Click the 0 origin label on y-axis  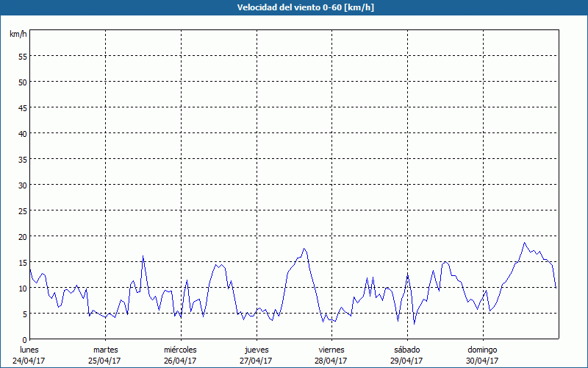coord(24,339)
